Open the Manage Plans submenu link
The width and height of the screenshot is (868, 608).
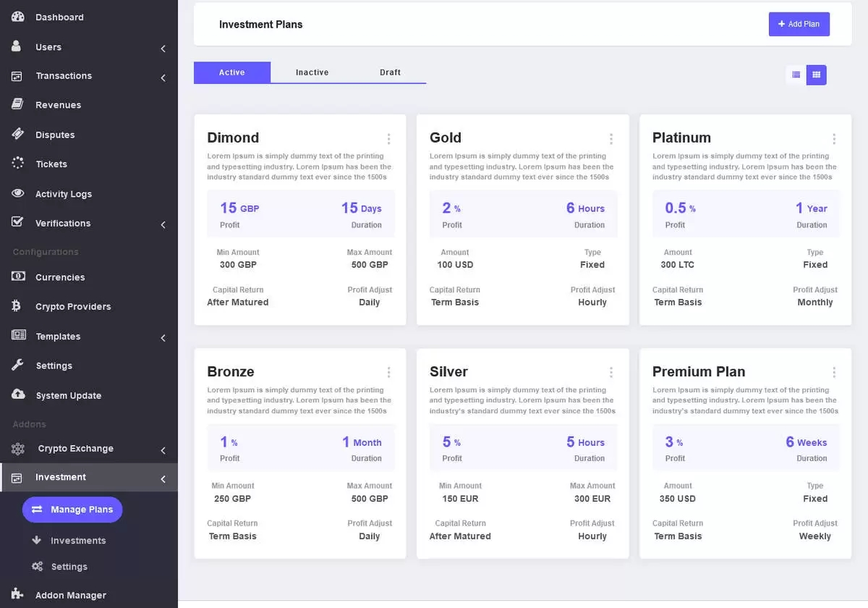click(x=72, y=510)
